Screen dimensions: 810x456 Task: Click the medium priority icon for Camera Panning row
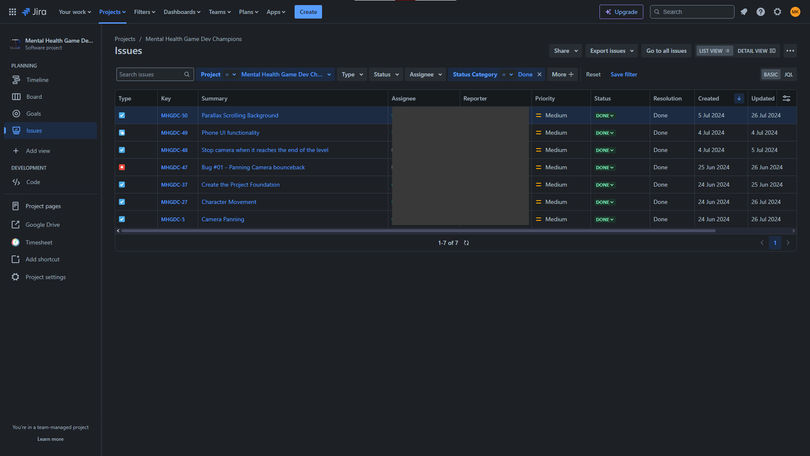[x=538, y=219]
